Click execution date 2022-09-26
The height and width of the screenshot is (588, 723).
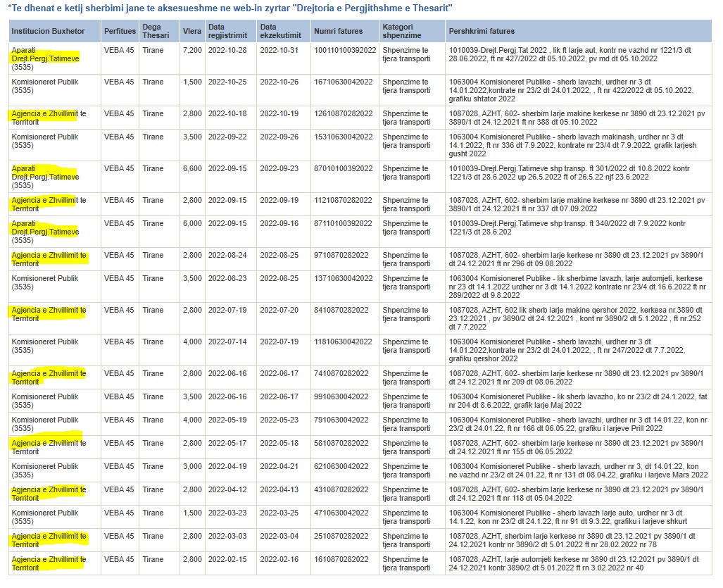279,137
